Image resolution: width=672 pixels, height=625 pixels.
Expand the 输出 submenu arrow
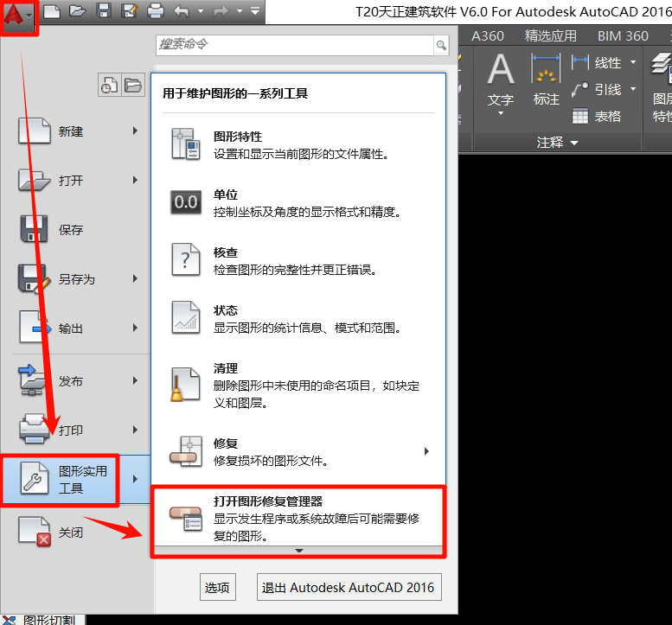[x=135, y=328]
